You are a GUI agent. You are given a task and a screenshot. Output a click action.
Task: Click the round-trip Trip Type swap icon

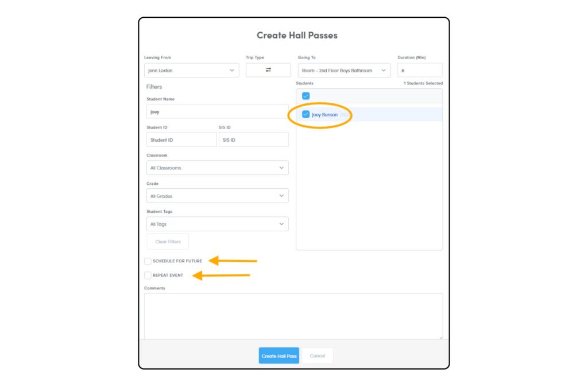(x=268, y=70)
